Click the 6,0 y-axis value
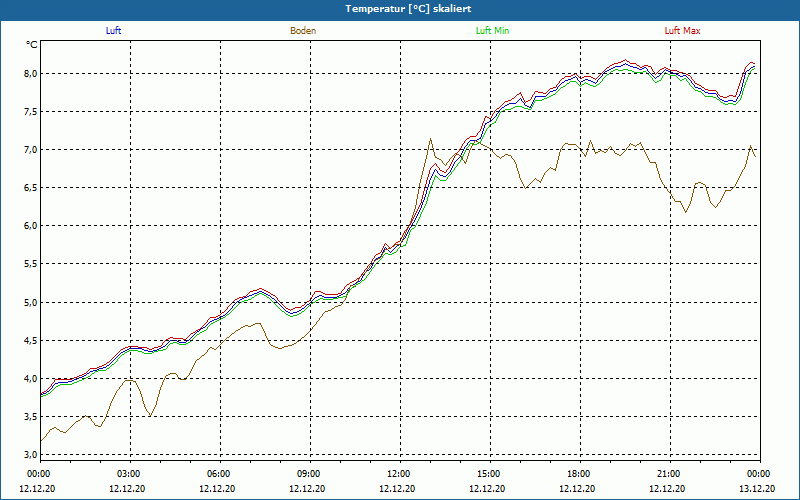800x500 pixels. [x=32, y=226]
